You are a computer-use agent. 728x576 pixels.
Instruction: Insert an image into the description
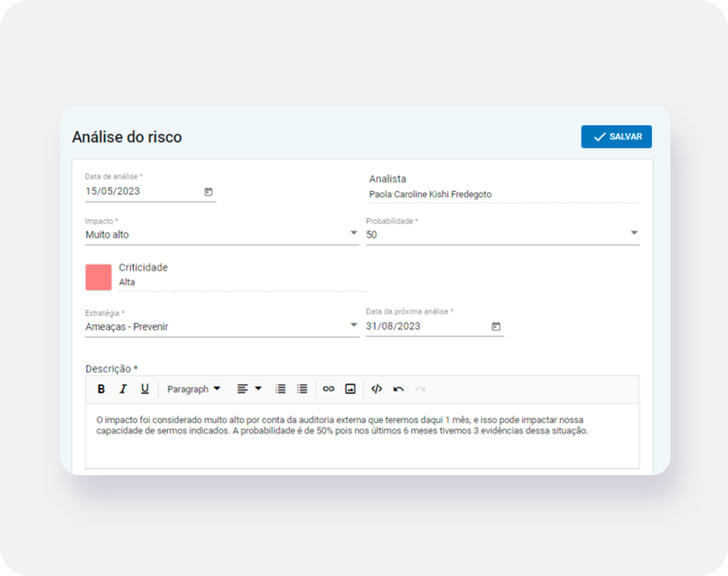pos(350,389)
